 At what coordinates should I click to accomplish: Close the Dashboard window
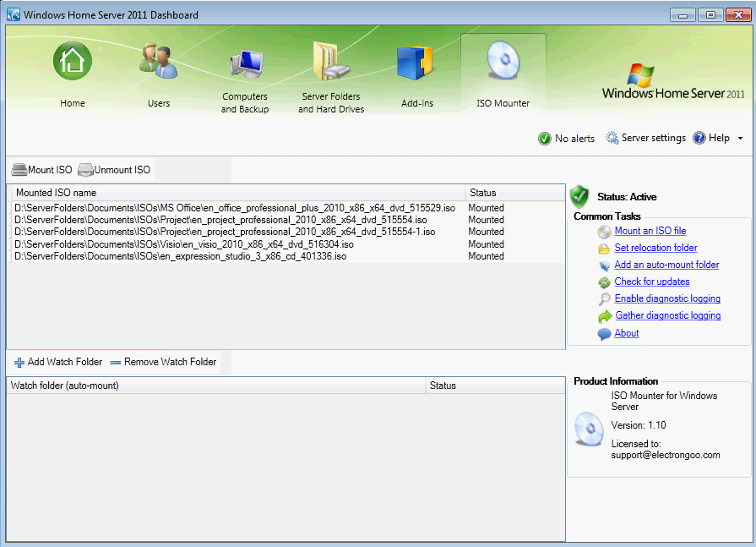[738, 15]
